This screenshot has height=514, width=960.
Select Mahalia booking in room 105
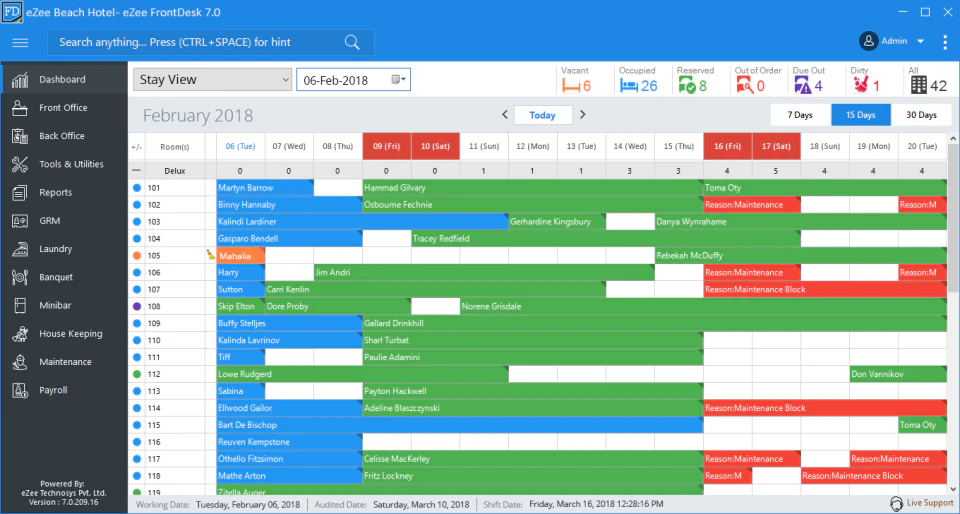tap(241, 256)
